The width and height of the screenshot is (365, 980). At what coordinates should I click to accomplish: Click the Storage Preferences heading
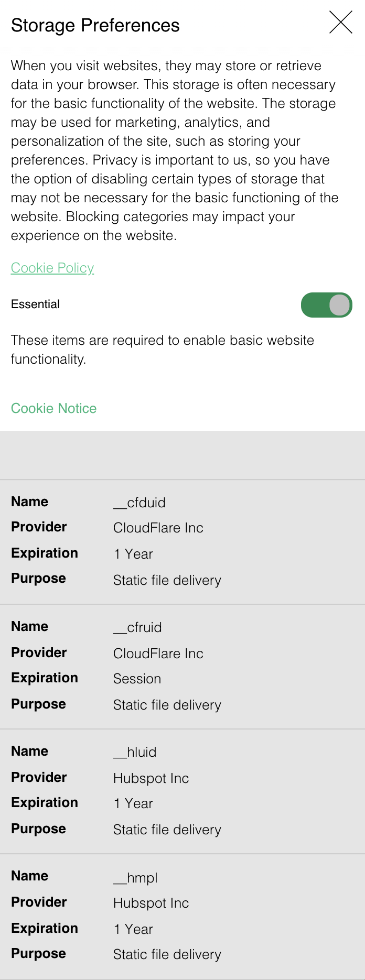point(95,25)
